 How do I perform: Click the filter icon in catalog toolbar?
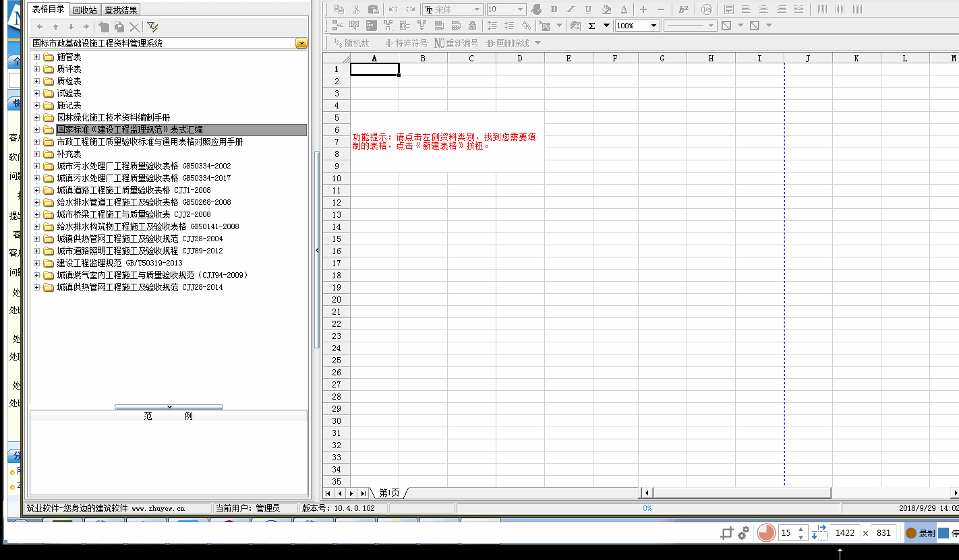(153, 27)
